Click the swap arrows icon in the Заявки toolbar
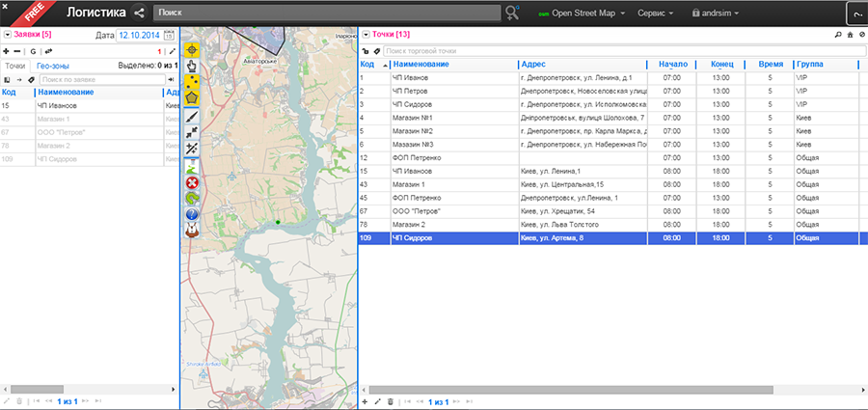 (x=48, y=51)
